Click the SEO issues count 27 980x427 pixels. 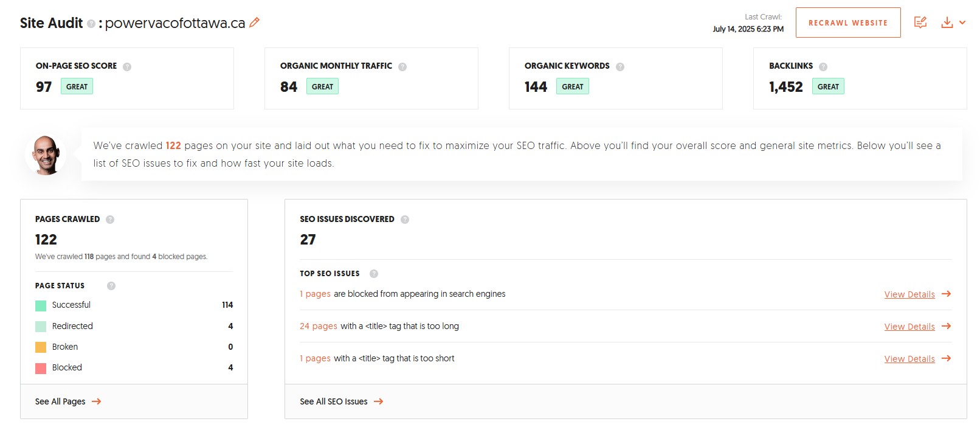click(308, 240)
